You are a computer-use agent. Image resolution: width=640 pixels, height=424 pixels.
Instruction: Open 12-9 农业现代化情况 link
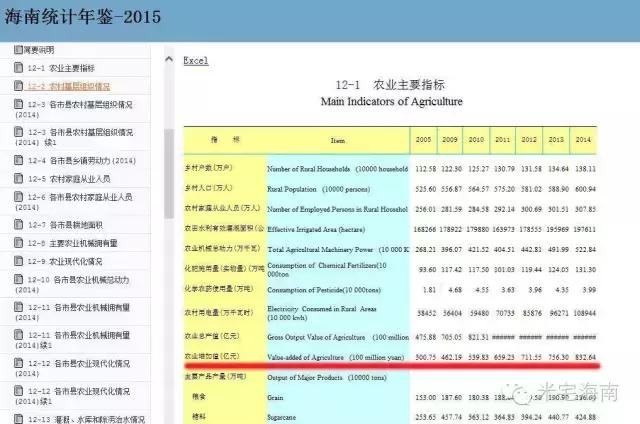click(65, 262)
